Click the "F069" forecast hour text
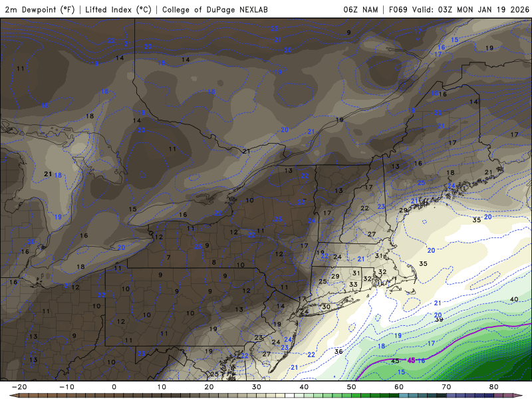532x399 pixels. click(398, 9)
